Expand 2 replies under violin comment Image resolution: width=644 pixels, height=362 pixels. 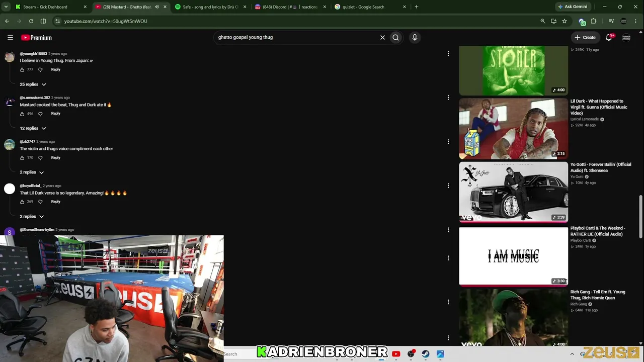click(32, 172)
